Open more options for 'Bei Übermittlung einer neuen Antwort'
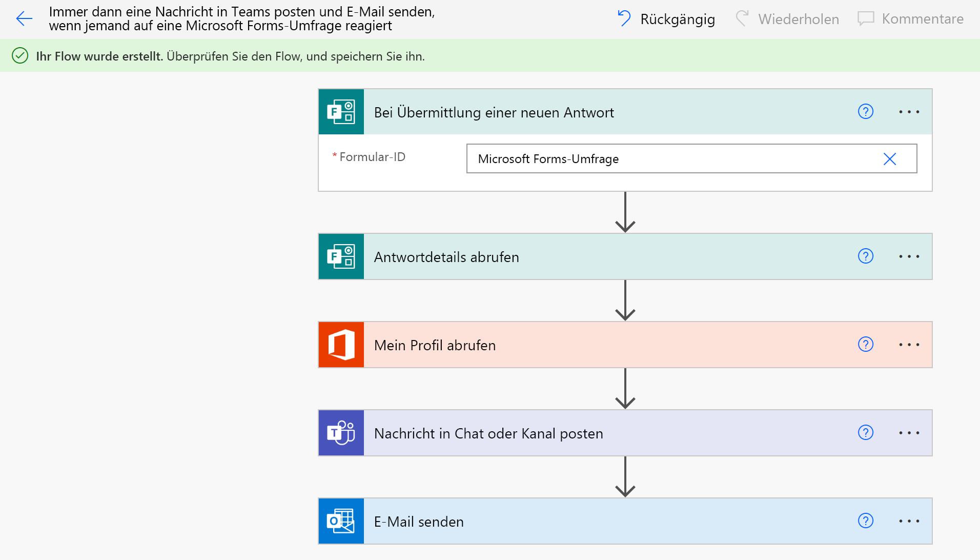Viewport: 980px width, 560px height. click(909, 112)
